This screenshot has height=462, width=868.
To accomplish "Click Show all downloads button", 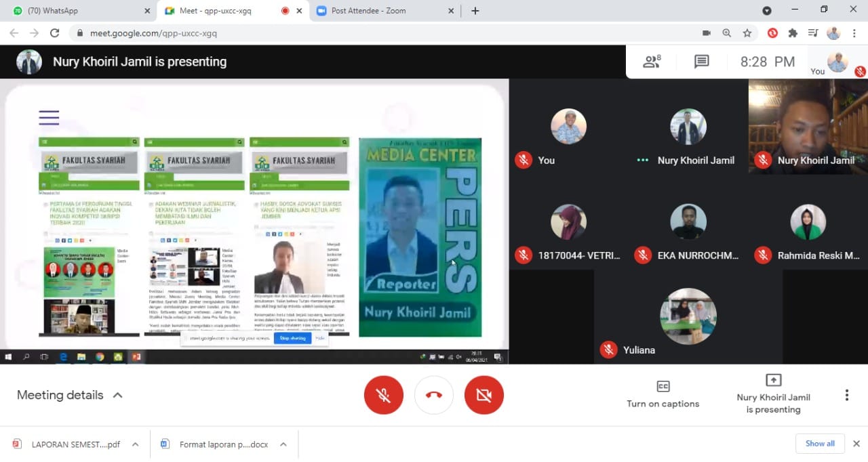I will click(x=820, y=444).
